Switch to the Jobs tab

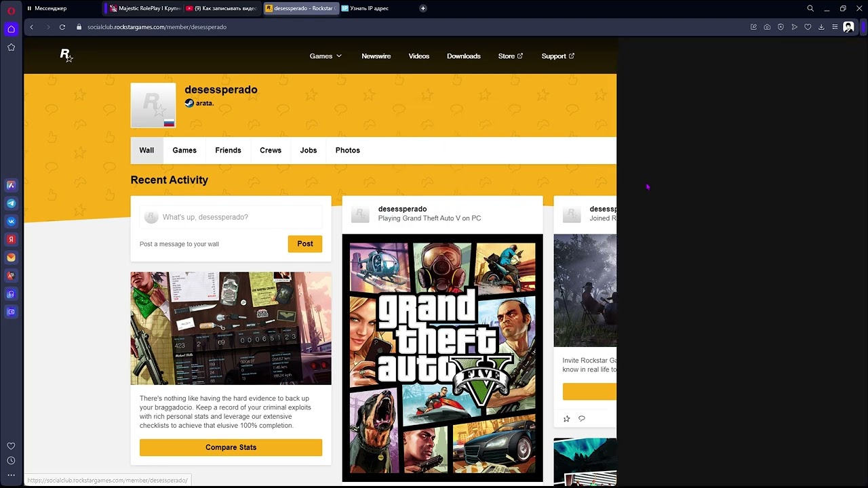tap(309, 150)
